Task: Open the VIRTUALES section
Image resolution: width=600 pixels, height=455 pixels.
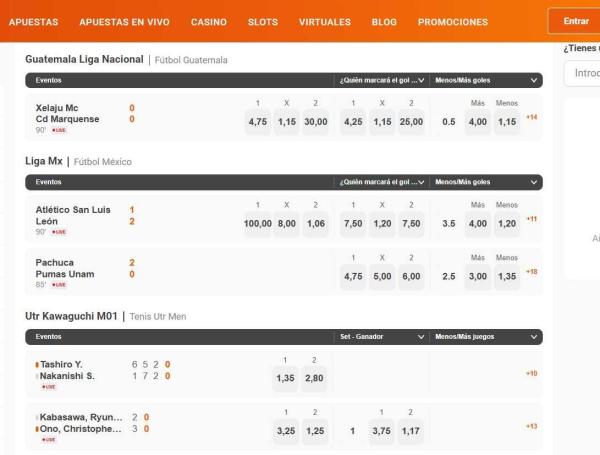Action: coord(325,22)
